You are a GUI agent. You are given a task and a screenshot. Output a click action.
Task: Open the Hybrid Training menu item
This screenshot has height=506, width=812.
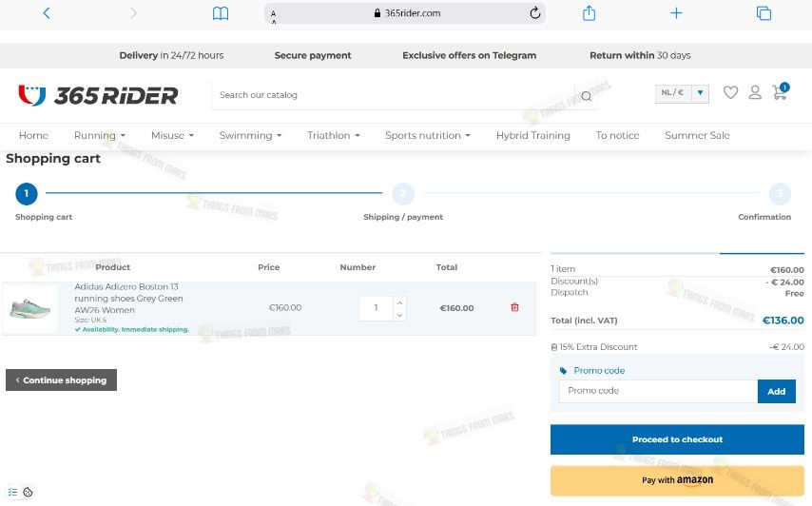click(532, 135)
